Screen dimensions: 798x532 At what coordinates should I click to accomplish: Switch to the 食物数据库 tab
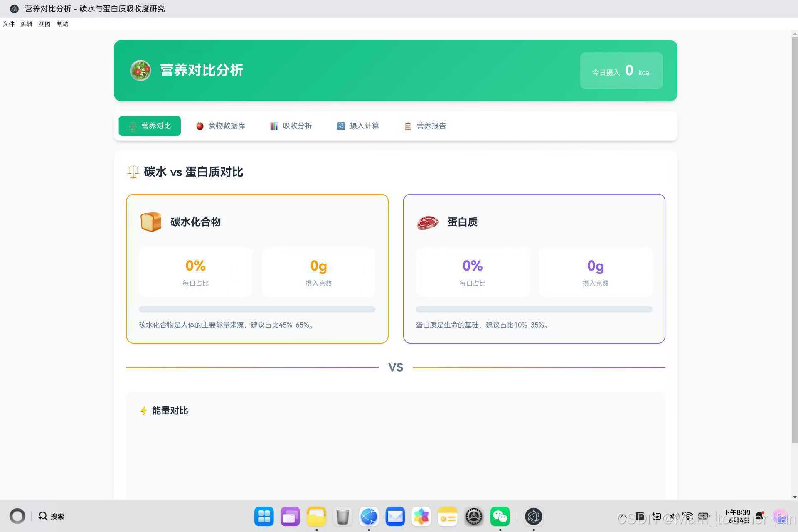tap(220, 126)
